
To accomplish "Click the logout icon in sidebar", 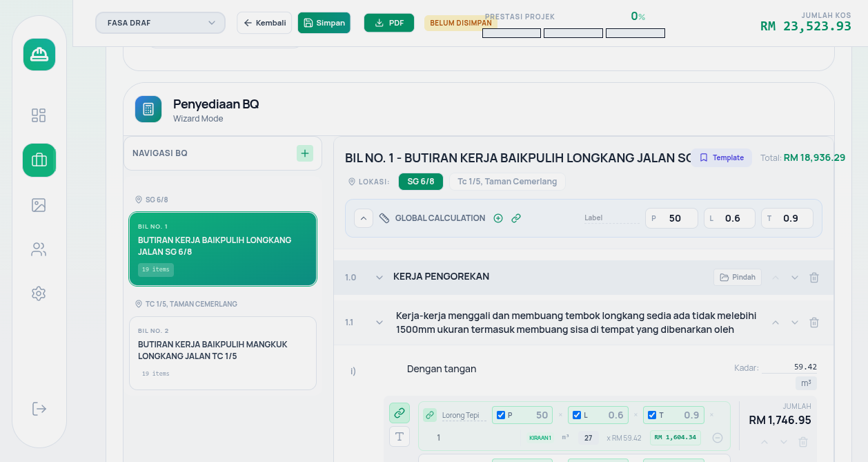I will pos(39,409).
